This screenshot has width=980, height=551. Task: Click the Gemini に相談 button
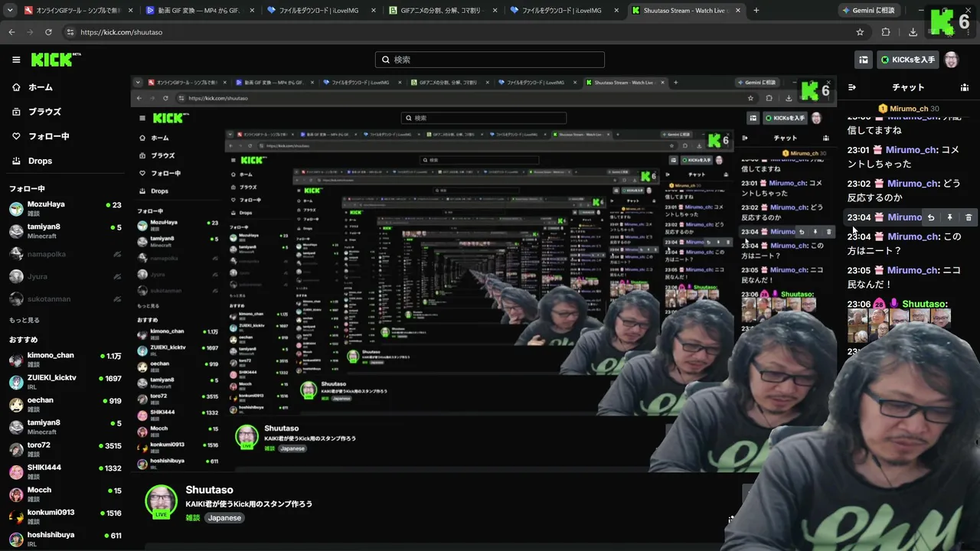click(x=867, y=11)
